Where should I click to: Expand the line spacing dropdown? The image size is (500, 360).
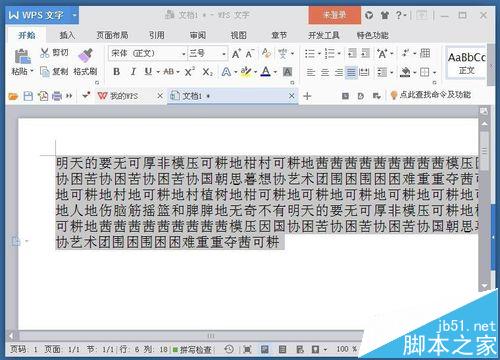pos(392,72)
